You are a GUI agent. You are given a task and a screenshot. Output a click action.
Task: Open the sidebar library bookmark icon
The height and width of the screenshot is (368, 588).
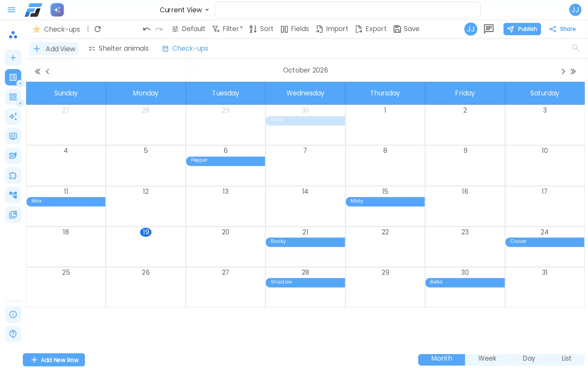(x=13, y=215)
